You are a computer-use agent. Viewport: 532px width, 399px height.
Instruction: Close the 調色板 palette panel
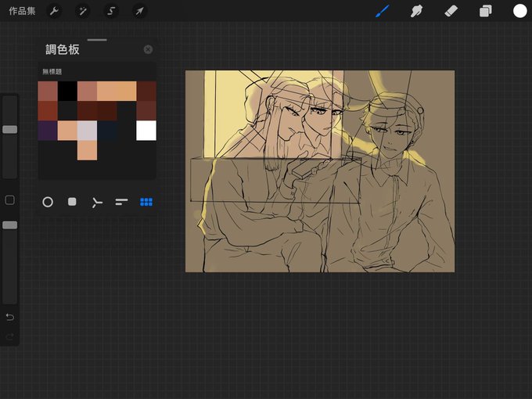point(148,49)
